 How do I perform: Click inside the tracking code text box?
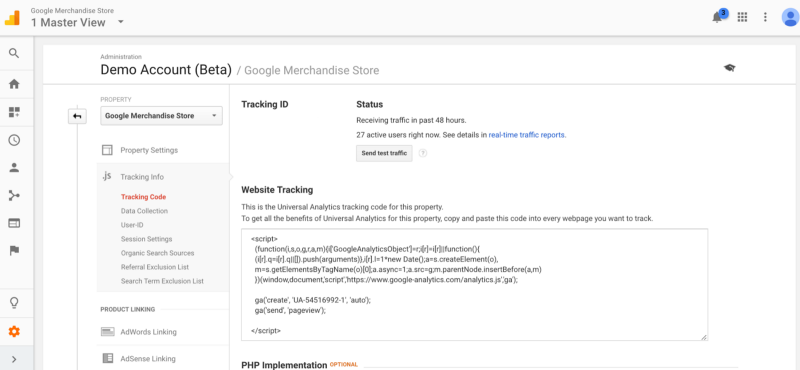[x=474, y=284]
